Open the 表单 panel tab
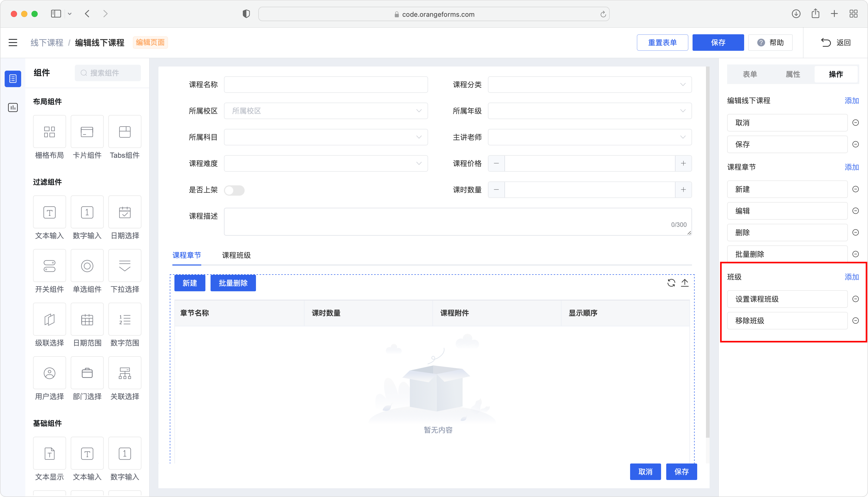The width and height of the screenshot is (868, 497). point(750,74)
